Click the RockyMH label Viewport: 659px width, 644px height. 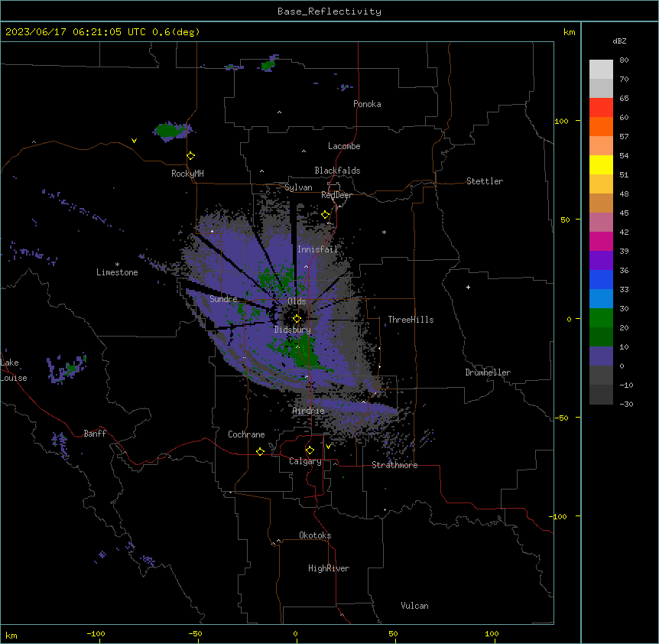tap(187, 174)
